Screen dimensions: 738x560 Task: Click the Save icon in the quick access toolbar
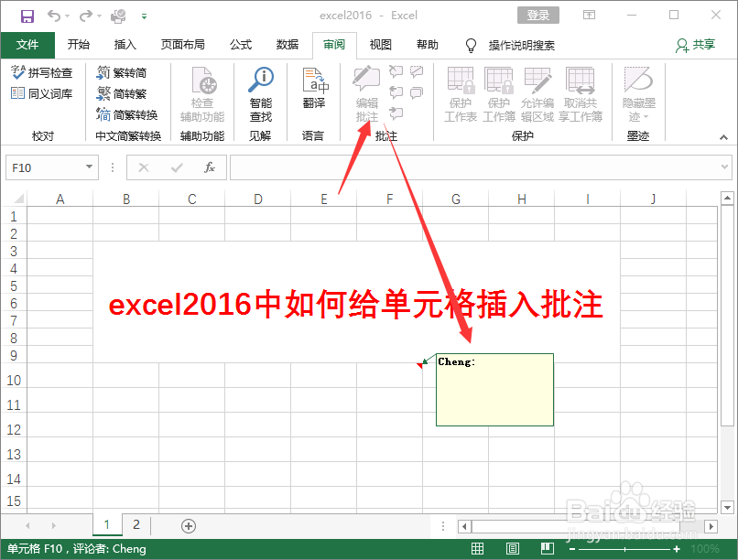coord(27,16)
